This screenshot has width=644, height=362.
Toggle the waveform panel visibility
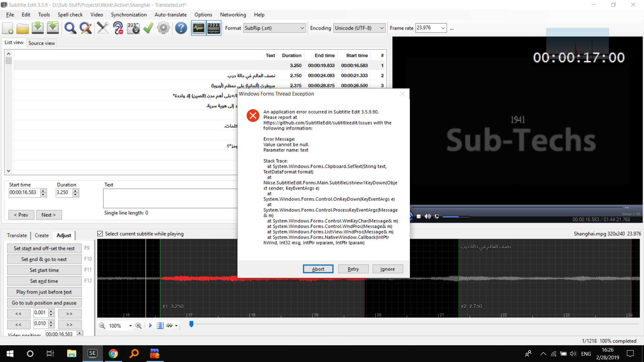click(198, 28)
